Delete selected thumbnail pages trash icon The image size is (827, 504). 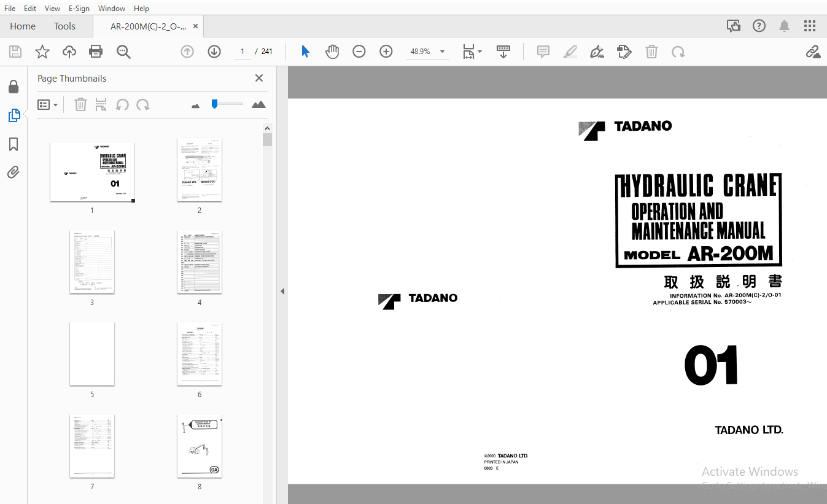(80, 104)
